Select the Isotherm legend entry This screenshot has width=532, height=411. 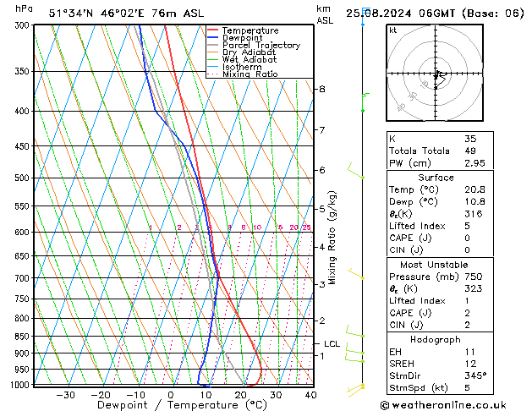coord(242,67)
